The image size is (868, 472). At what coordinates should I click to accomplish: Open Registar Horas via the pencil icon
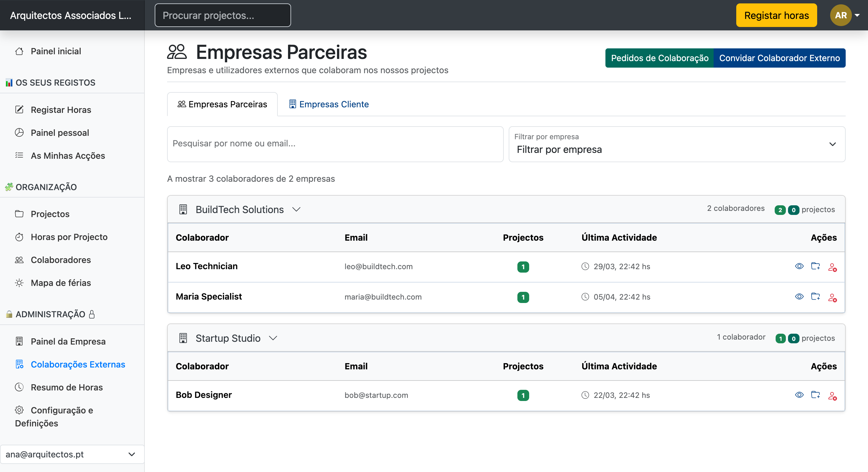pos(19,109)
